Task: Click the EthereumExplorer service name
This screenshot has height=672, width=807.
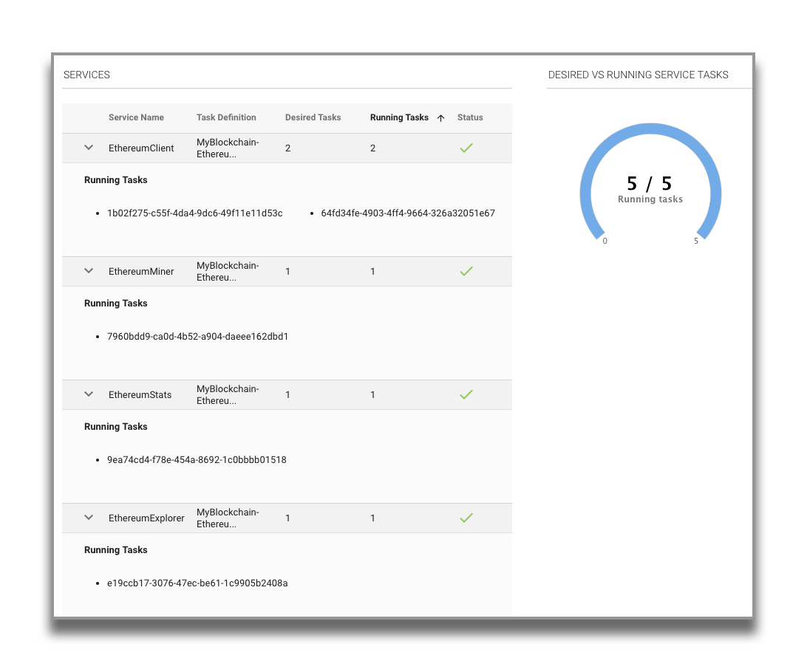Action: (146, 518)
